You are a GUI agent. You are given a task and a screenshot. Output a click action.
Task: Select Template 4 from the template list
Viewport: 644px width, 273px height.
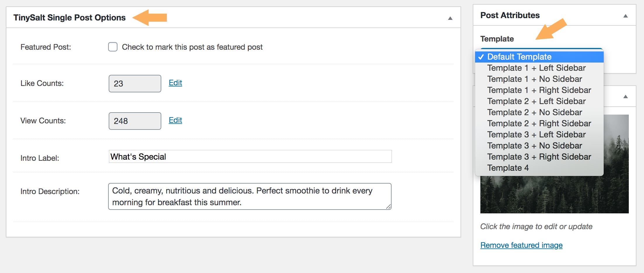pos(508,168)
